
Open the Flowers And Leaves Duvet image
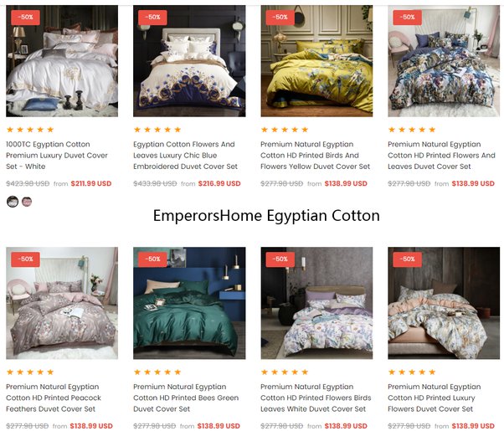(444, 61)
